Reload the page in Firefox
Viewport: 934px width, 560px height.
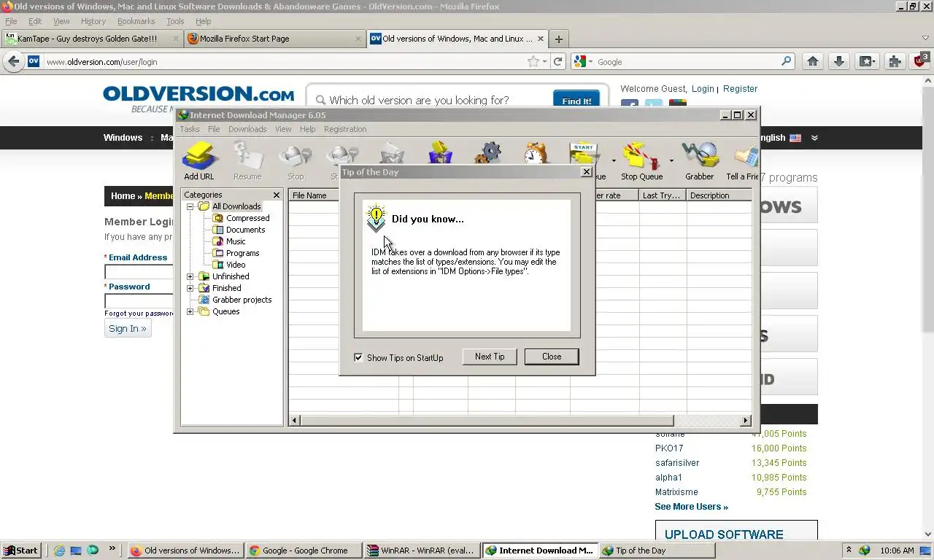(558, 62)
